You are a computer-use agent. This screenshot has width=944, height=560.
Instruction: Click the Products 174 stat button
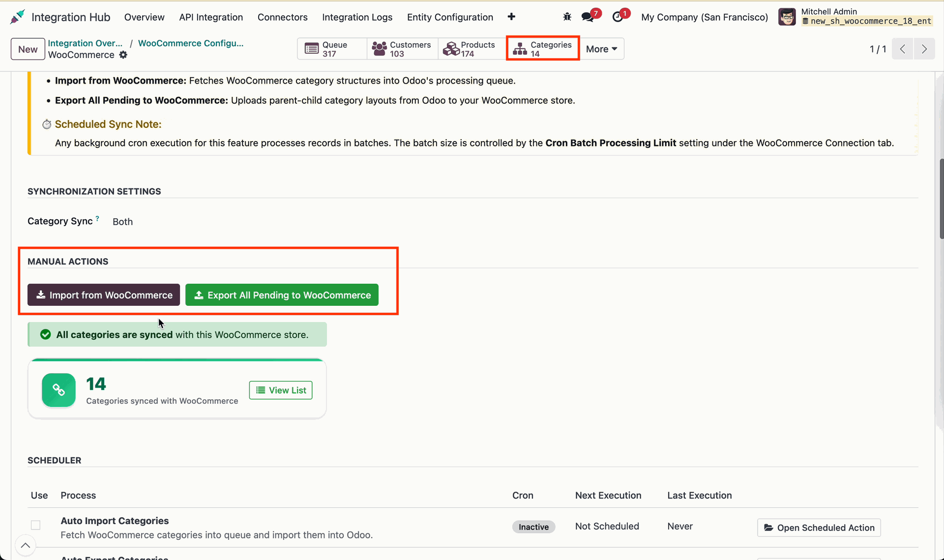tap(472, 49)
